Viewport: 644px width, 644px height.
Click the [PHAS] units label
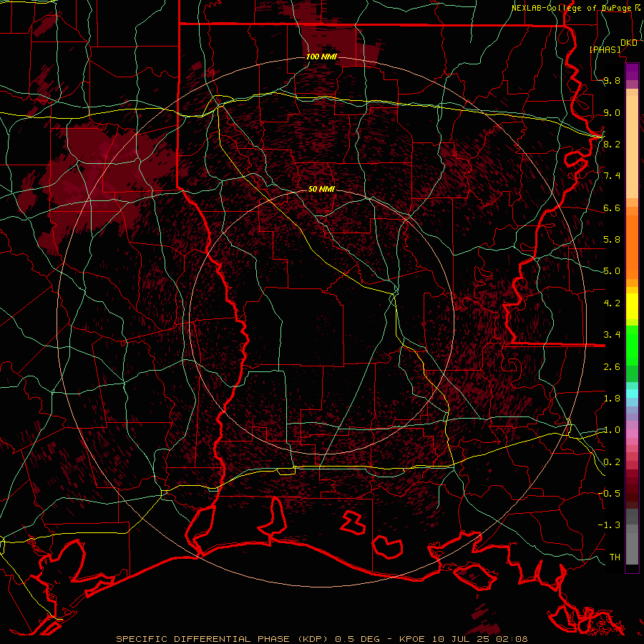point(605,50)
